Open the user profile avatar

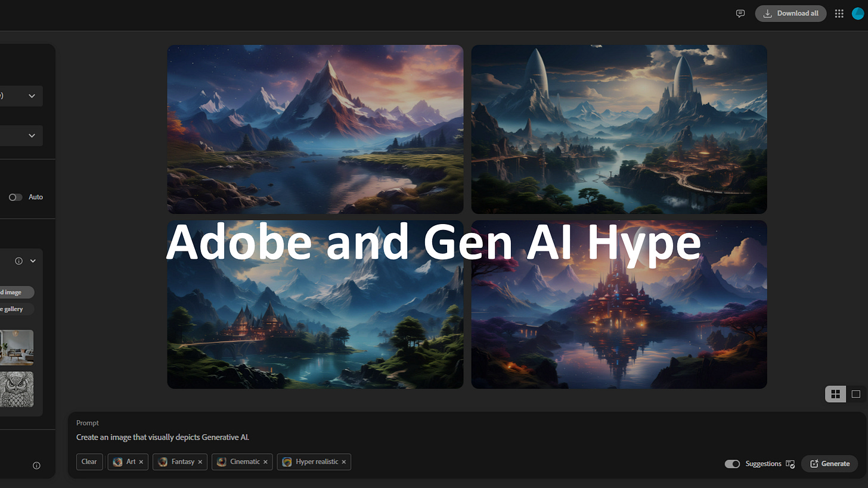(x=858, y=13)
